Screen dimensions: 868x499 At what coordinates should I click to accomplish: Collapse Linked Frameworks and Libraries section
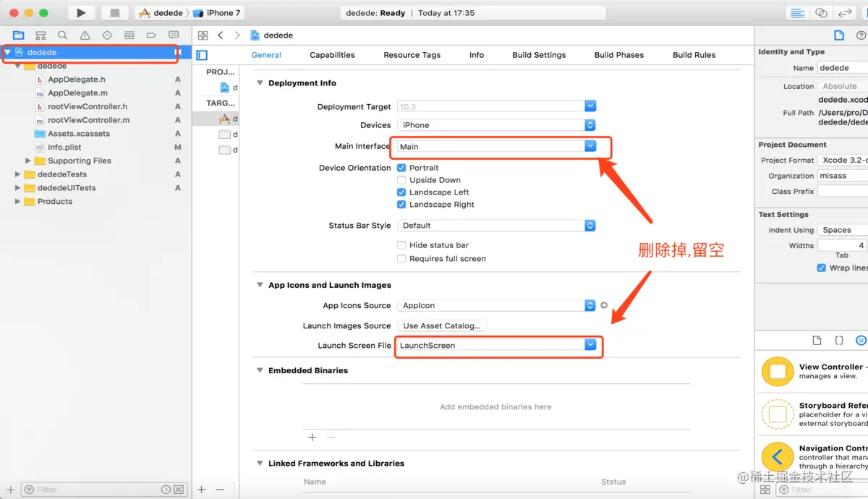point(260,464)
